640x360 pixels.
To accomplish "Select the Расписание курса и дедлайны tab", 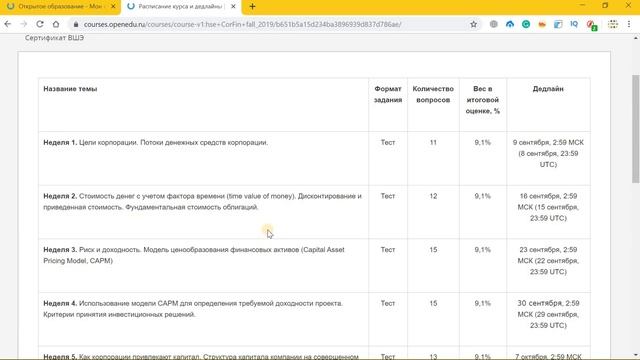I will pos(181,7).
